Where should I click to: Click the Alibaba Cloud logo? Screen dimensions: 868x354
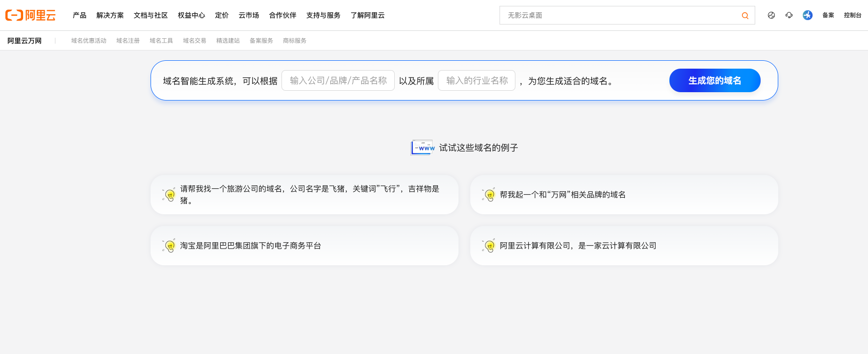pyautogui.click(x=30, y=15)
